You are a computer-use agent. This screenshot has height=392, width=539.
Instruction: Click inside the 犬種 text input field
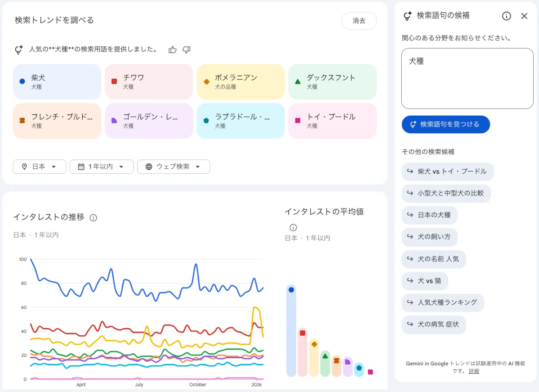(467, 78)
